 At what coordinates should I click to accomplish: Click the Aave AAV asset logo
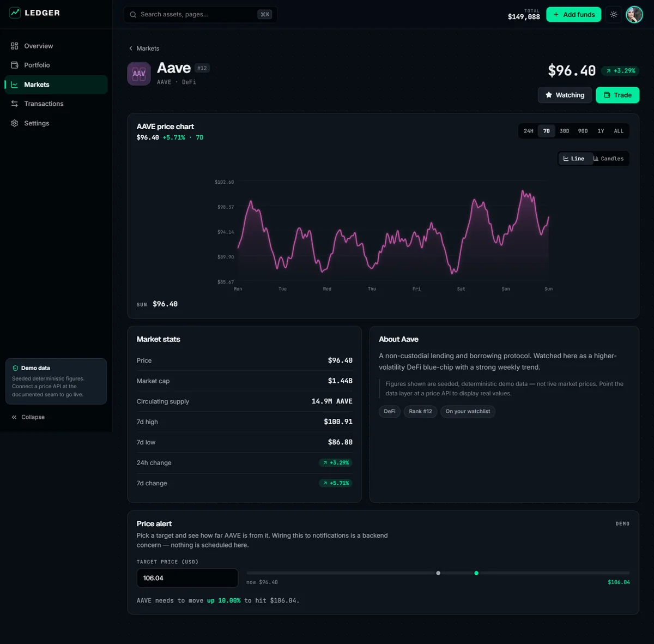(x=139, y=74)
